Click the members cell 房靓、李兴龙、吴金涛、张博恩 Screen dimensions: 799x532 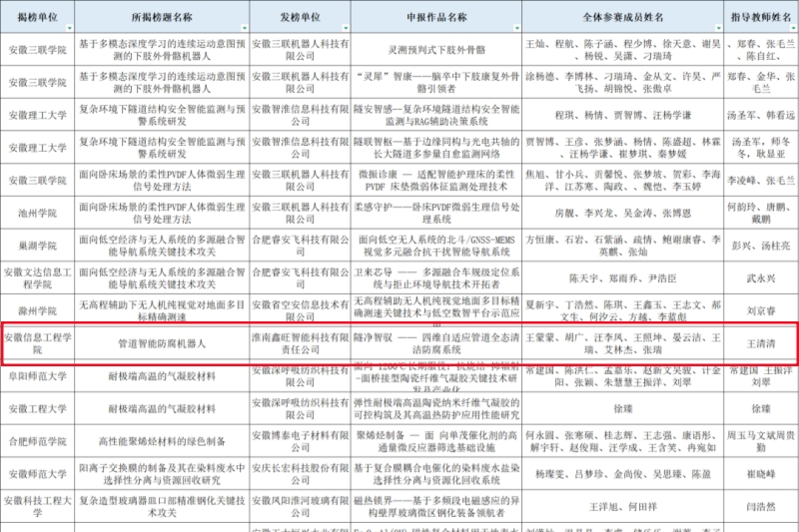click(622, 213)
